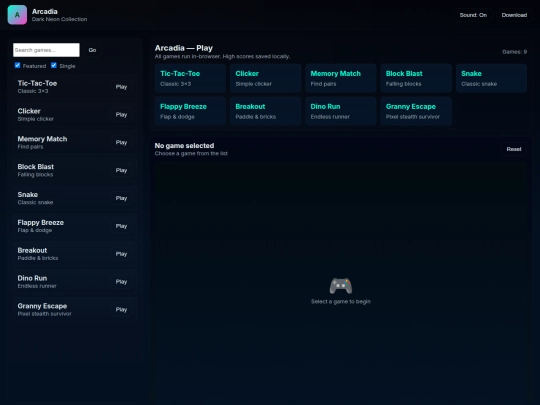Click Play next to Breakout in sidebar

(121, 254)
